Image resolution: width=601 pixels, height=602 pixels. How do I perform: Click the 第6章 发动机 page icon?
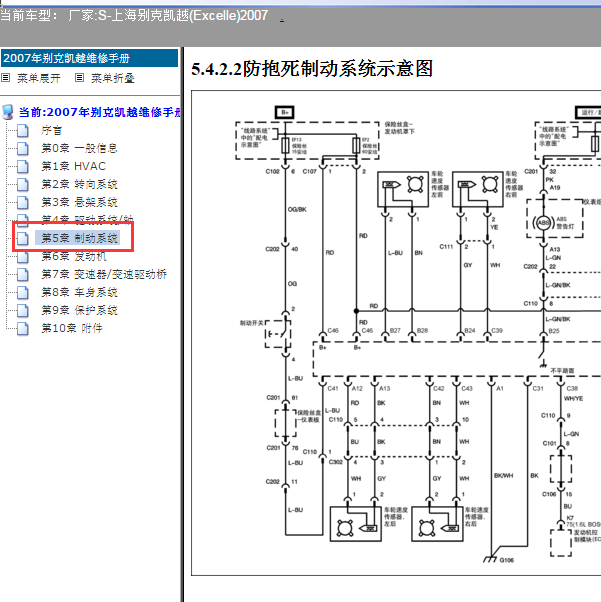point(23,256)
